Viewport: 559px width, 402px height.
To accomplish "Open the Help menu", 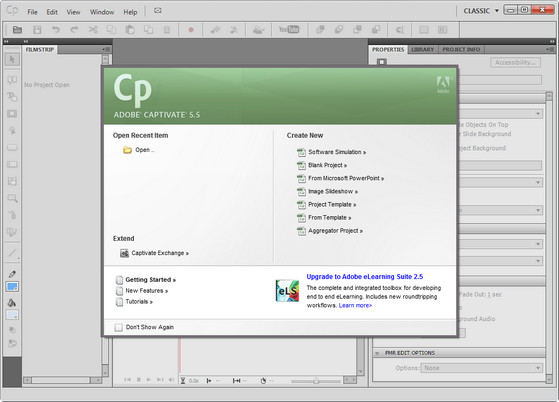I will pos(130,12).
